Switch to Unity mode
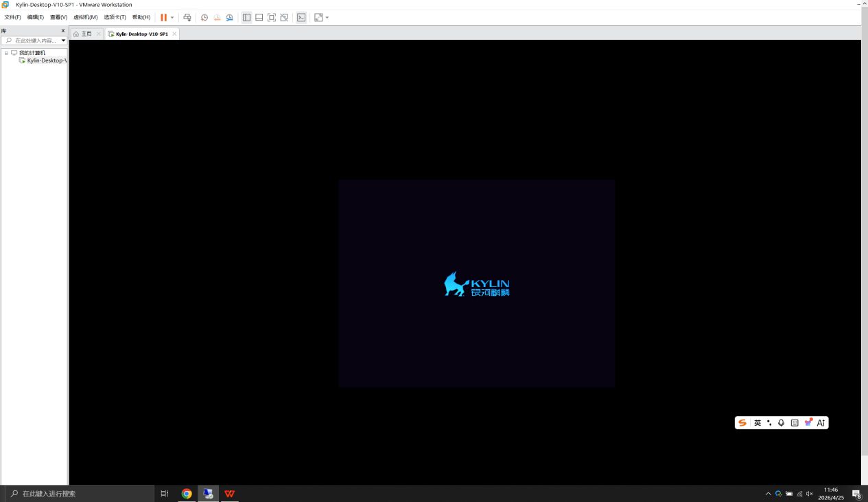 (x=283, y=17)
